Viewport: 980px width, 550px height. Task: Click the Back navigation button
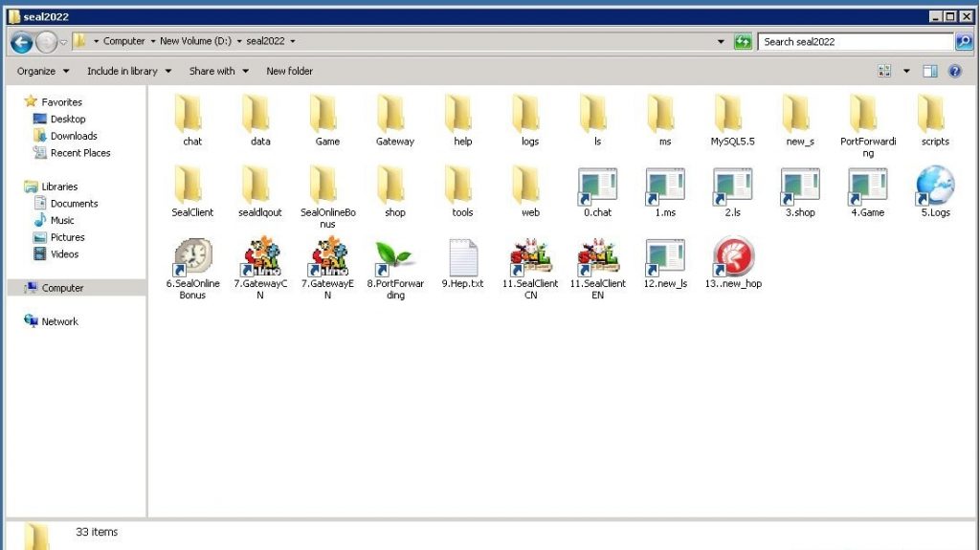coord(21,42)
